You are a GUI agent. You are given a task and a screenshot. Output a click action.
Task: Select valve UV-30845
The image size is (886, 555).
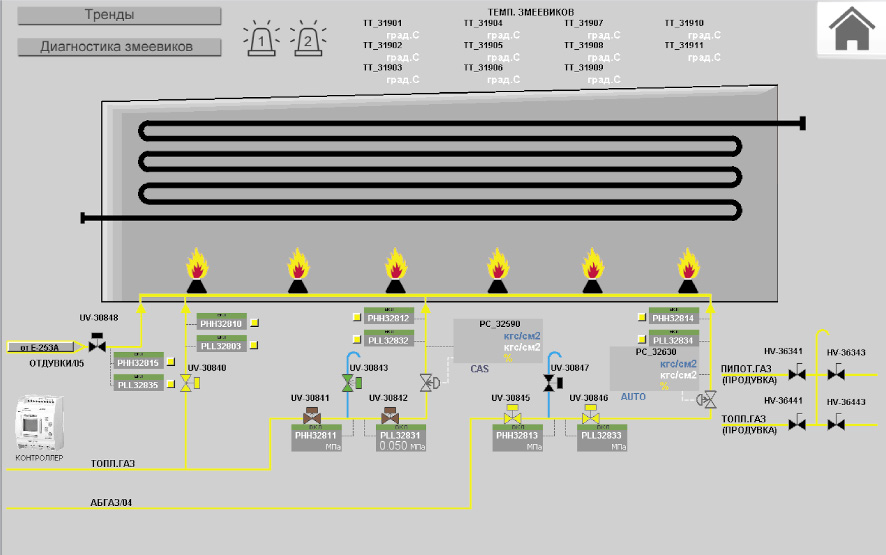pyautogui.click(x=513, y=415)
